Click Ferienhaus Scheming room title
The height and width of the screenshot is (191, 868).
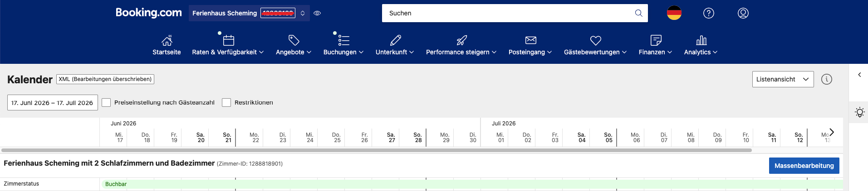click(x=109, y=163)
